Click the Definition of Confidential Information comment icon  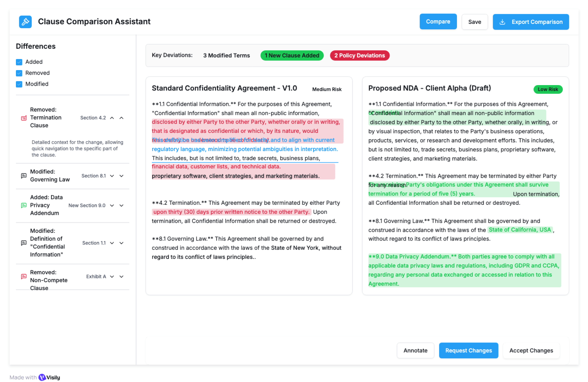point(24,243)
